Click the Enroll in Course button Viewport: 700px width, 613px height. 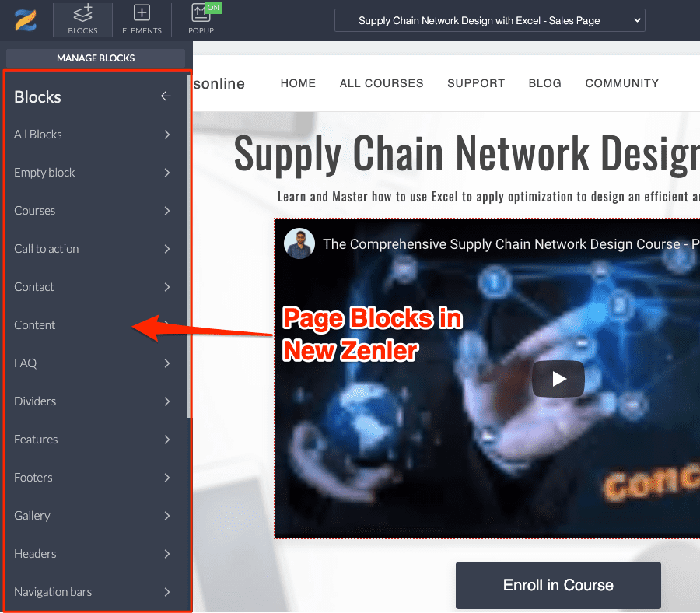point(558,585)
